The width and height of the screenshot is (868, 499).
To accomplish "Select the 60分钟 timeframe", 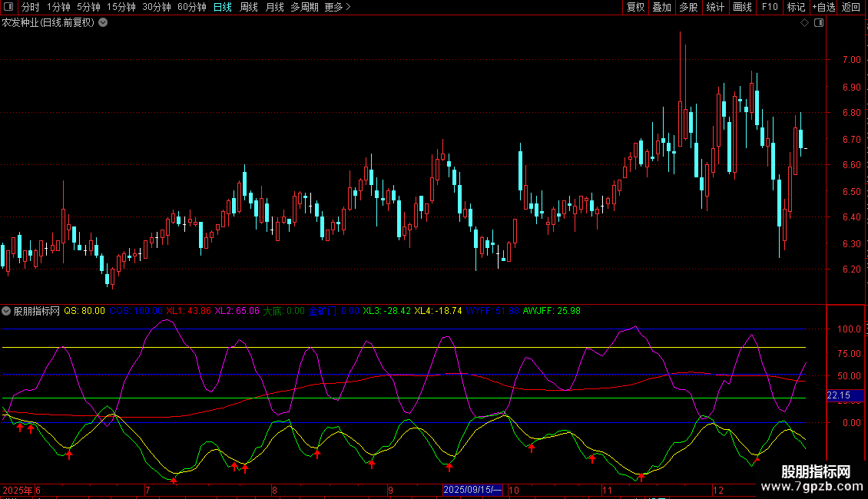I will [x=191, y=7].
